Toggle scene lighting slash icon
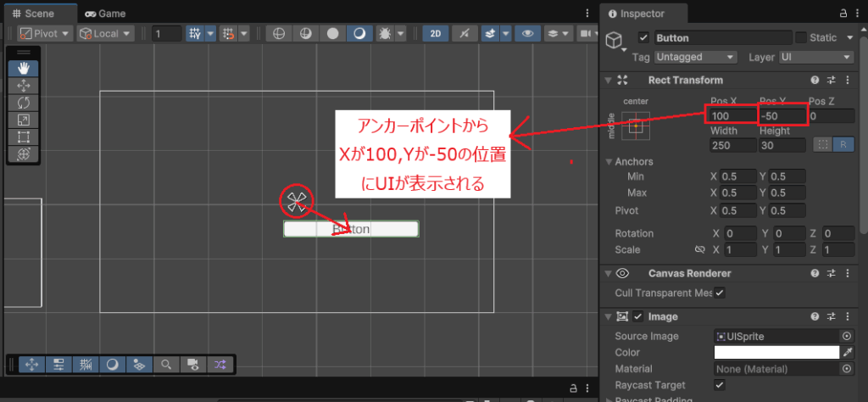868x402 pixels. pos(465,34)
